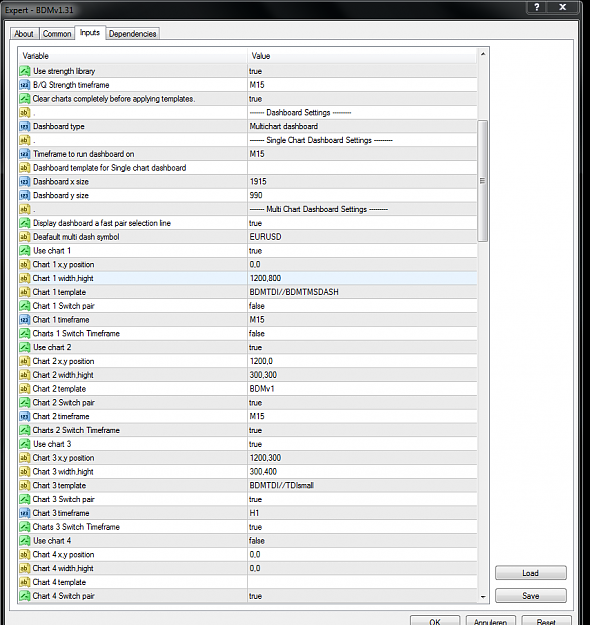Screen dimensions: 590x625
Task: Open the About tab
Action: click(x=24, y=34)
